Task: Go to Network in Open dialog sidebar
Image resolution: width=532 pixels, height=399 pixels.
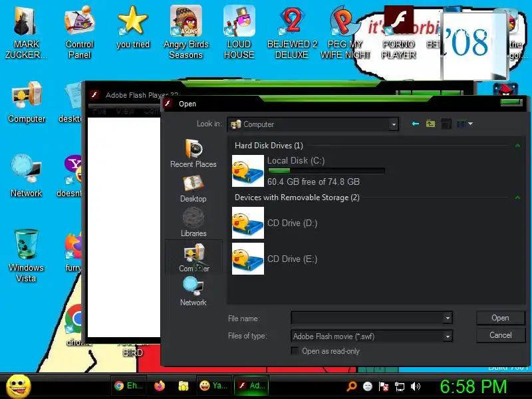Action: [193, 291]
